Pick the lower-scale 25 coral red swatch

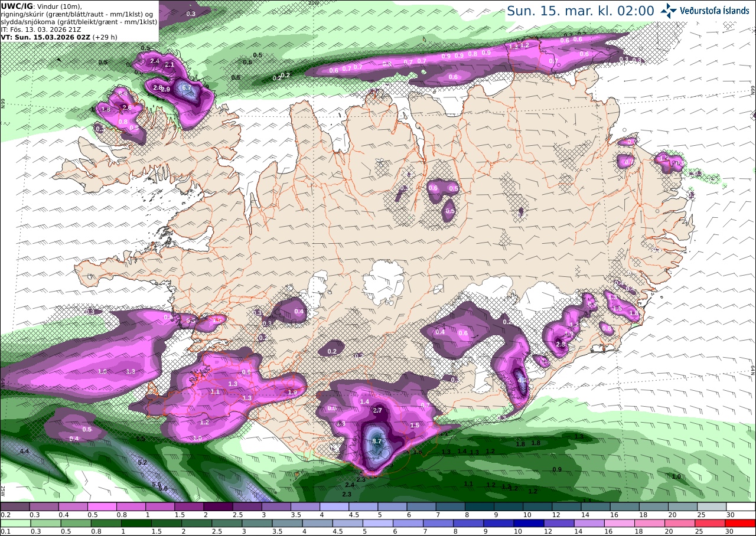tap(711, 523)
